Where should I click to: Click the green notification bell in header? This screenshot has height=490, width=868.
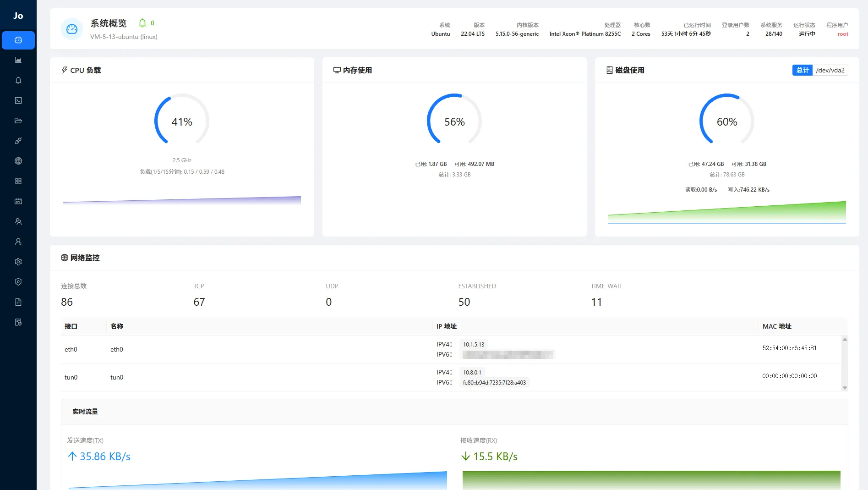[142, 23]
